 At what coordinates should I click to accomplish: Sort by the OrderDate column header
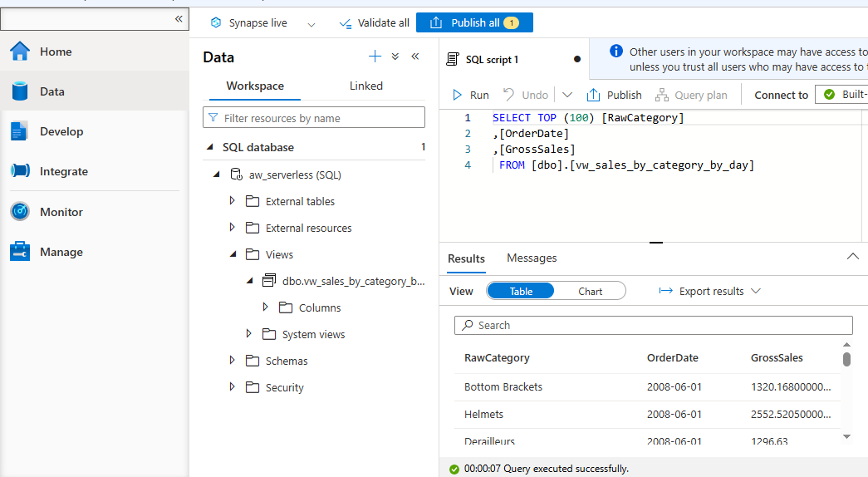[x=673, y=358]
